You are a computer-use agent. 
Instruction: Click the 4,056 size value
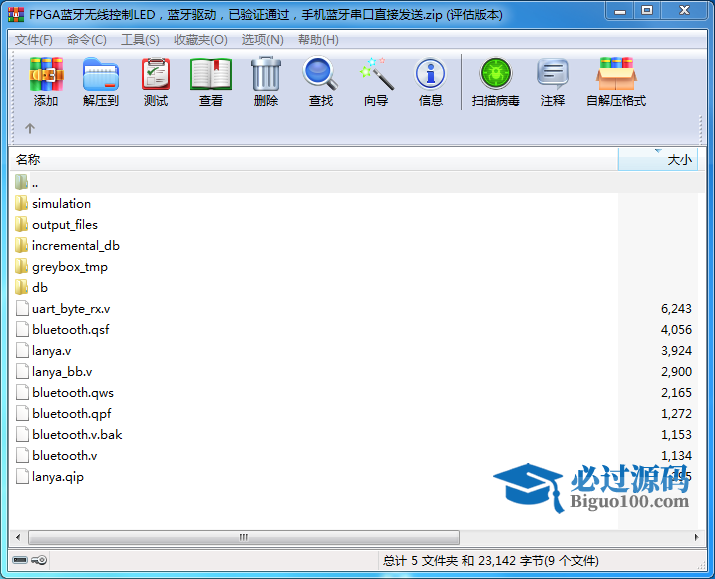point(676,330)
